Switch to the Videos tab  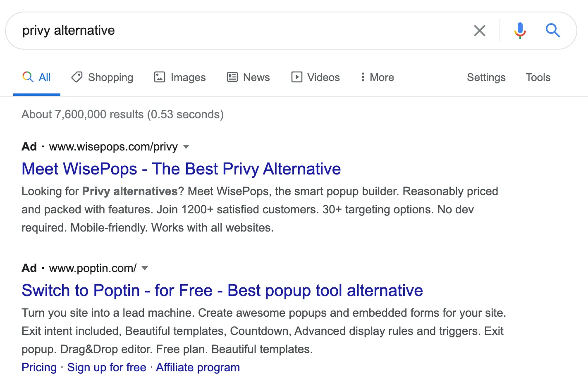[x=315, y=77]
